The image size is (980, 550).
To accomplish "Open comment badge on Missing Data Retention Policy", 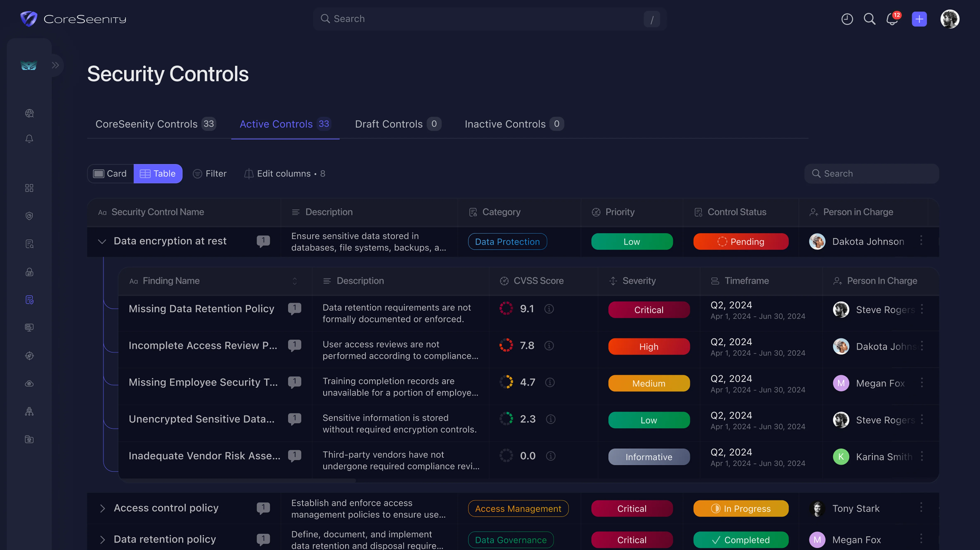I will tap(294, 309).
